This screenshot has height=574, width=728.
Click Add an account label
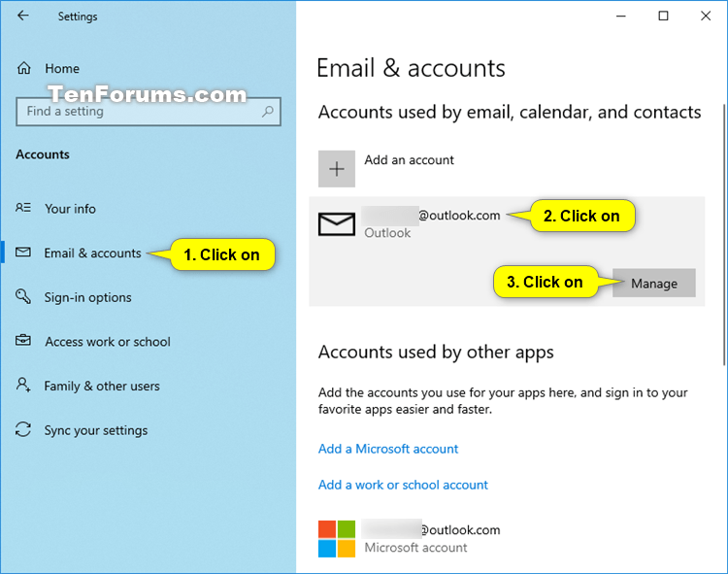tap(409, 160)
